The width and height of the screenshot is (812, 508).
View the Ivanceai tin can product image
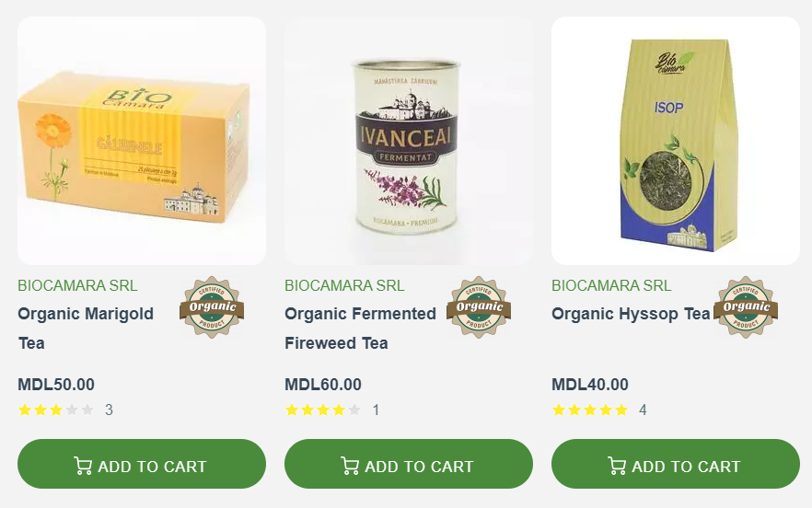tap(409, 141)
